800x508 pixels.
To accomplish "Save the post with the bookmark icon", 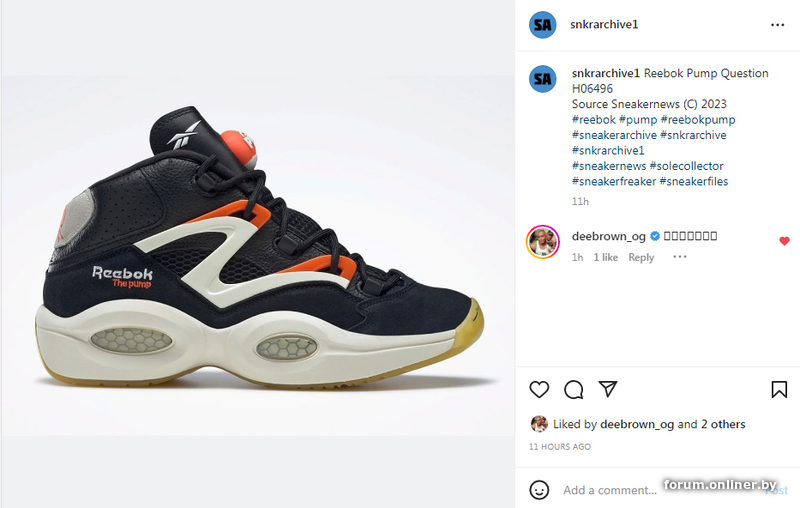I will [x=779, y=390].
